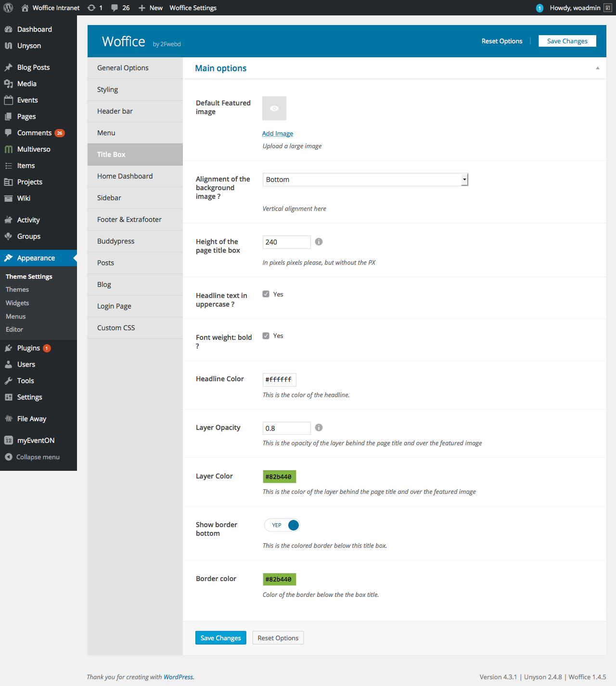Click the updates refresh icon
The width and height of the screenshot is (616, 686).
[x=91, y=8]
